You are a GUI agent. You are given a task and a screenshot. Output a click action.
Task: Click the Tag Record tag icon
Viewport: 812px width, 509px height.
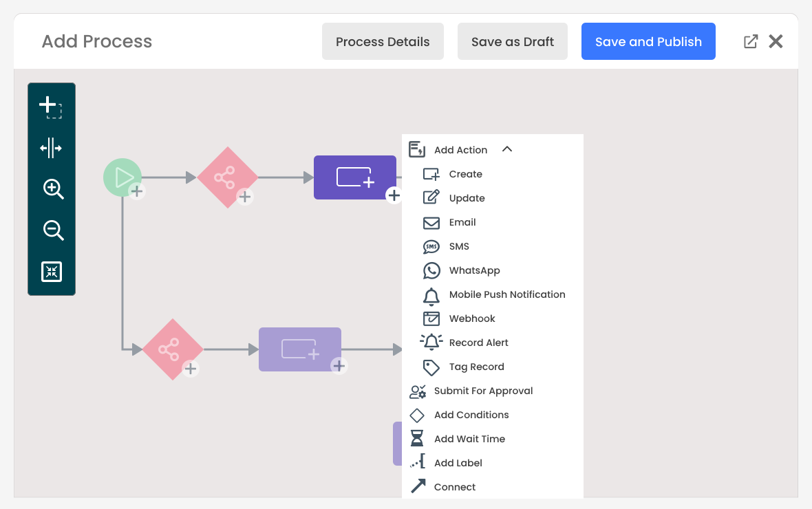coord(431,367)
